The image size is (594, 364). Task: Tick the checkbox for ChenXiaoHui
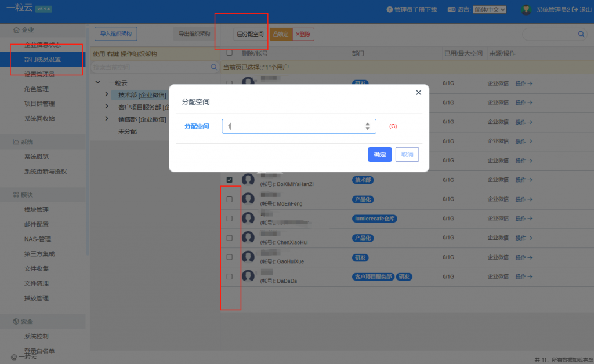(x=230, y=238)
